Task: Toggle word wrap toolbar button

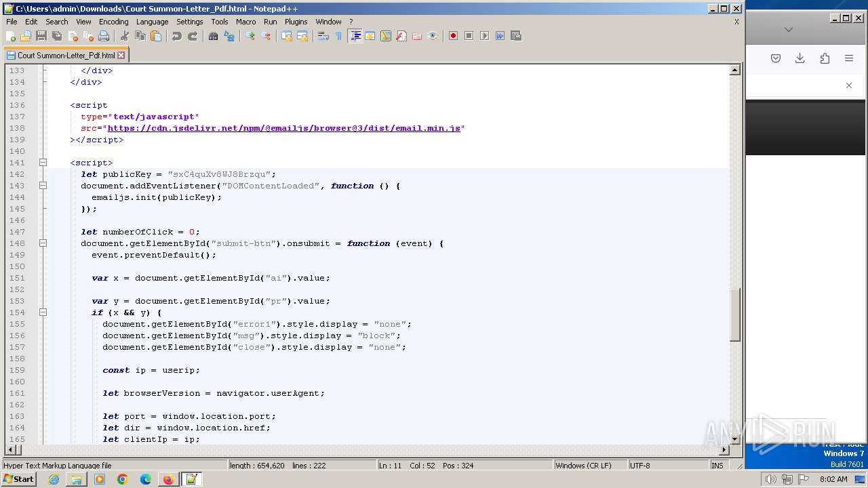Action: click(323, 36)
